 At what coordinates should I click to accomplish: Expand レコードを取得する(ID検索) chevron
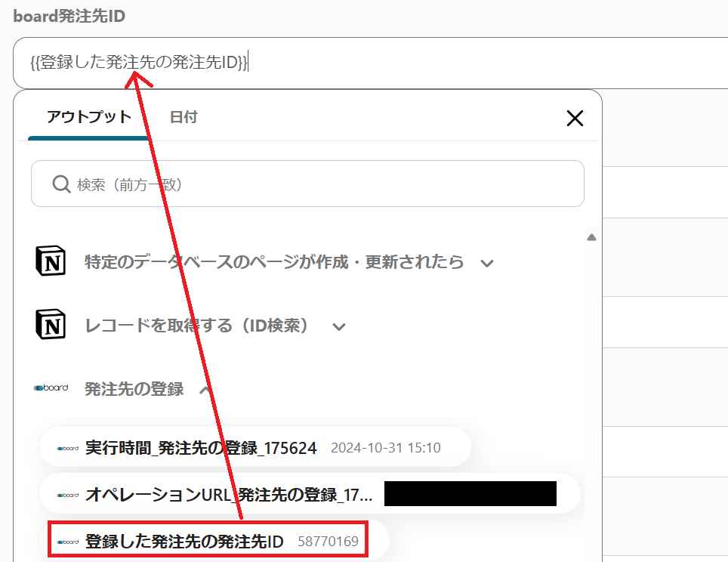pos(339,326)
